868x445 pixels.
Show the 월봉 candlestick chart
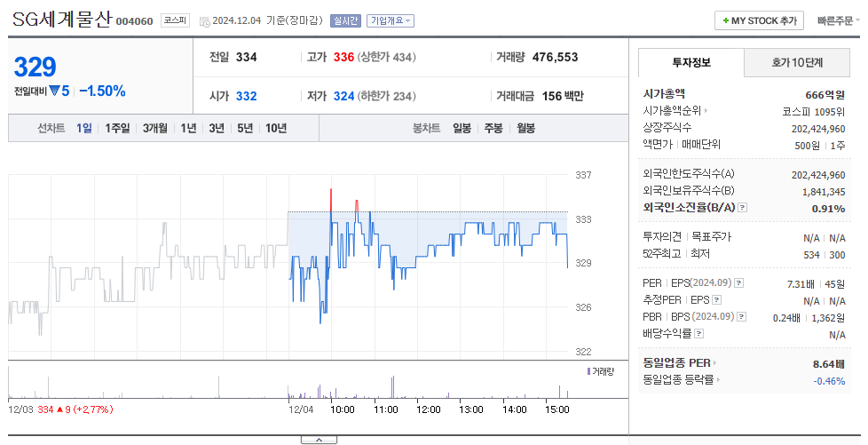526,128
